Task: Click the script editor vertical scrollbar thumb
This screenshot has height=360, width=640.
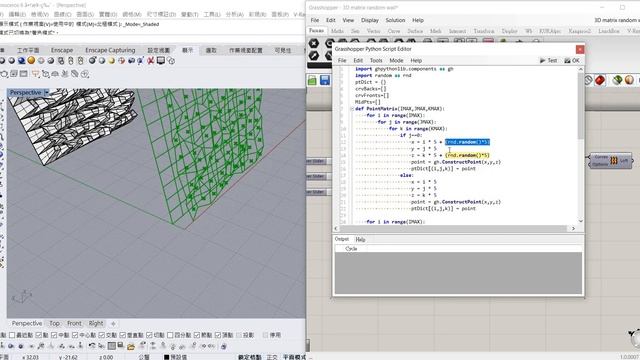Action: [580, 105]
